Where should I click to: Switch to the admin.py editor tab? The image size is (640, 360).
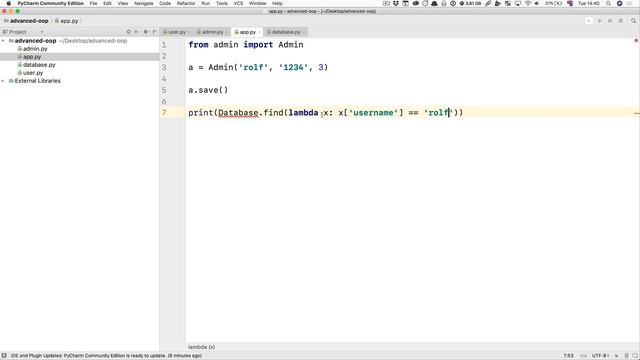212,32
